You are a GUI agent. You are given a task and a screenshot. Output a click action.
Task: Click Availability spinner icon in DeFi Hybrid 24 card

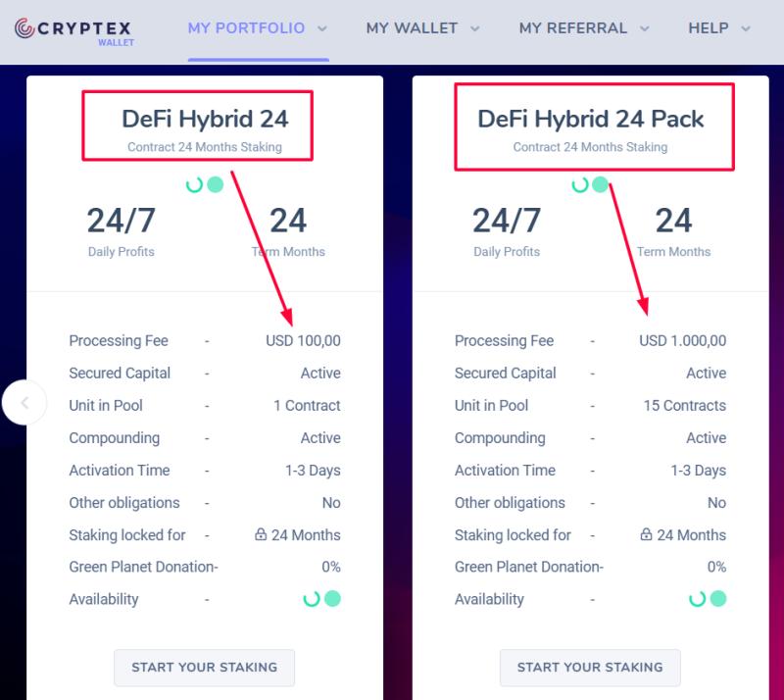tap(312, 599)
